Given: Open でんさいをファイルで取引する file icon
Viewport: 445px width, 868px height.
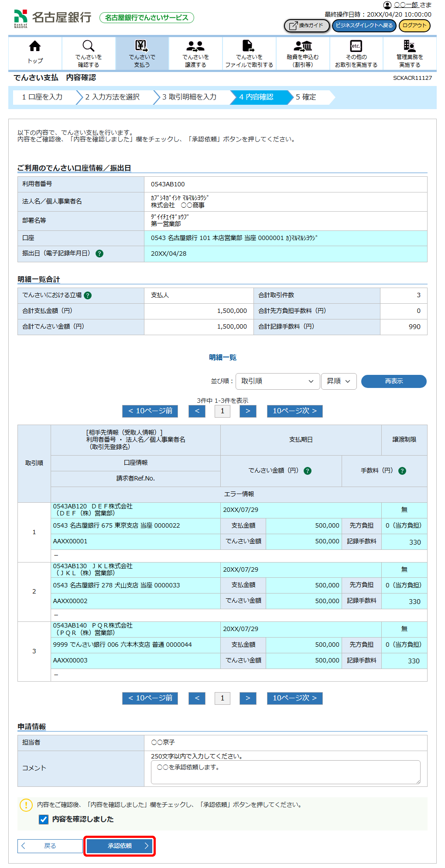Looking at the screenshot, I should click(249, 46).
